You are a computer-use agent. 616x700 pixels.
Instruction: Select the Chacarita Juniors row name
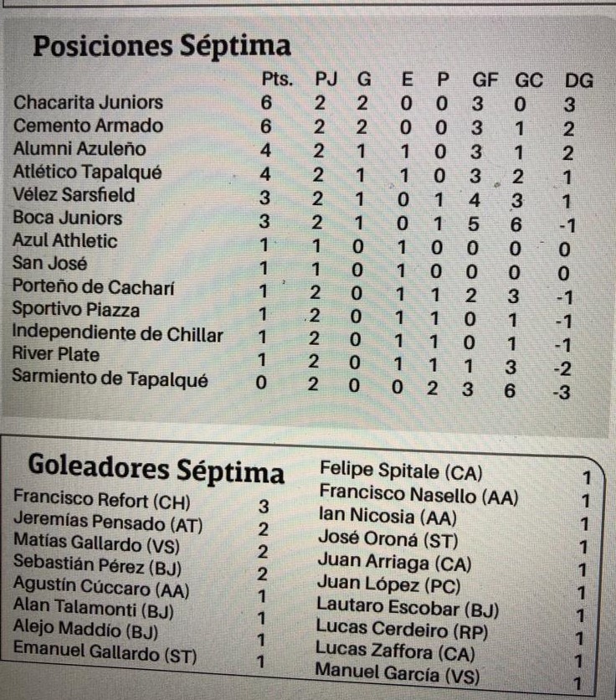pos(89,103)
